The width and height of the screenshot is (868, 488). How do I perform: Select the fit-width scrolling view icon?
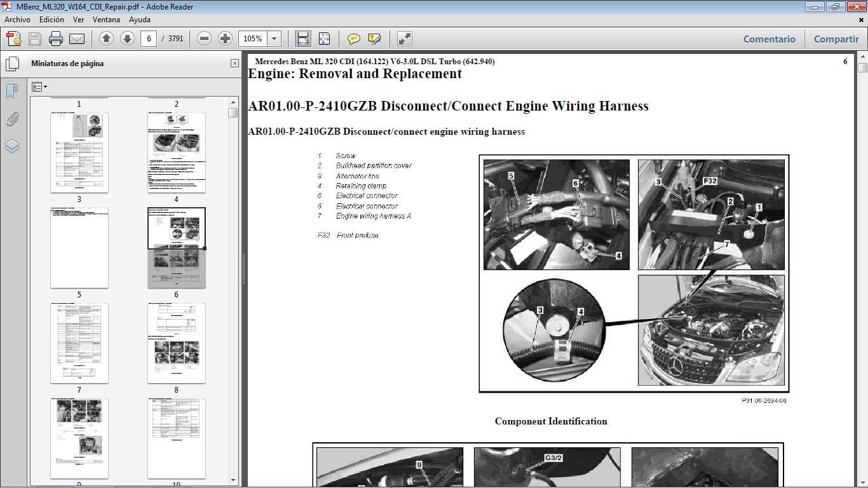pyautogui.click(x=303, y=39)
